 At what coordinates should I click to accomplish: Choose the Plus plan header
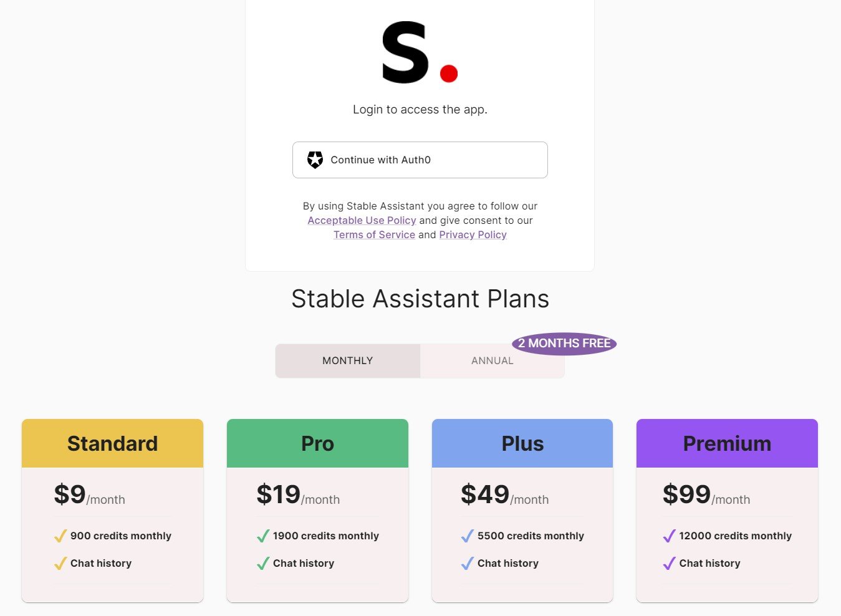(522, 443)
